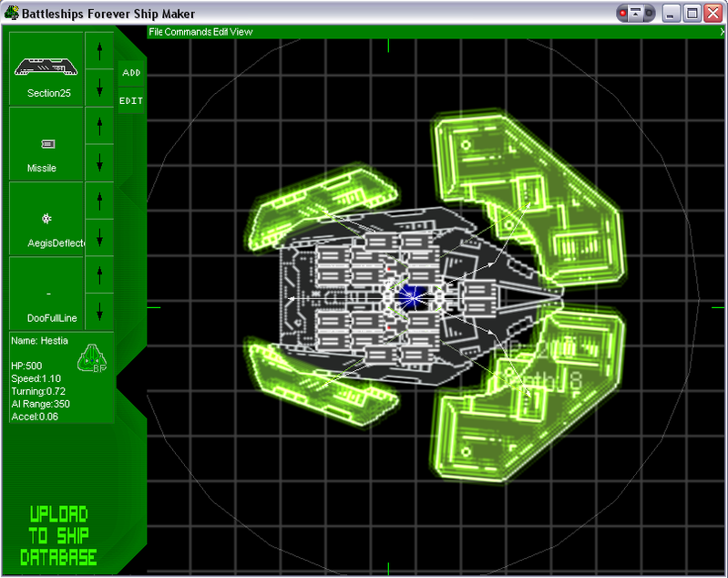Minimize the Ship Maker window
Screen dimensions: 728x578
tap(670, 13)
